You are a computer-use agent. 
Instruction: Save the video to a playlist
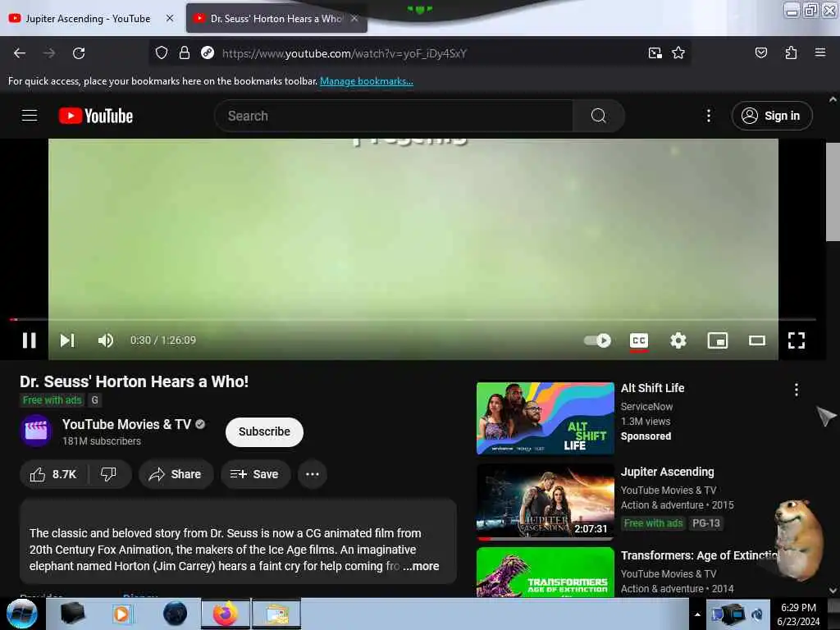(x=256, y=474)
